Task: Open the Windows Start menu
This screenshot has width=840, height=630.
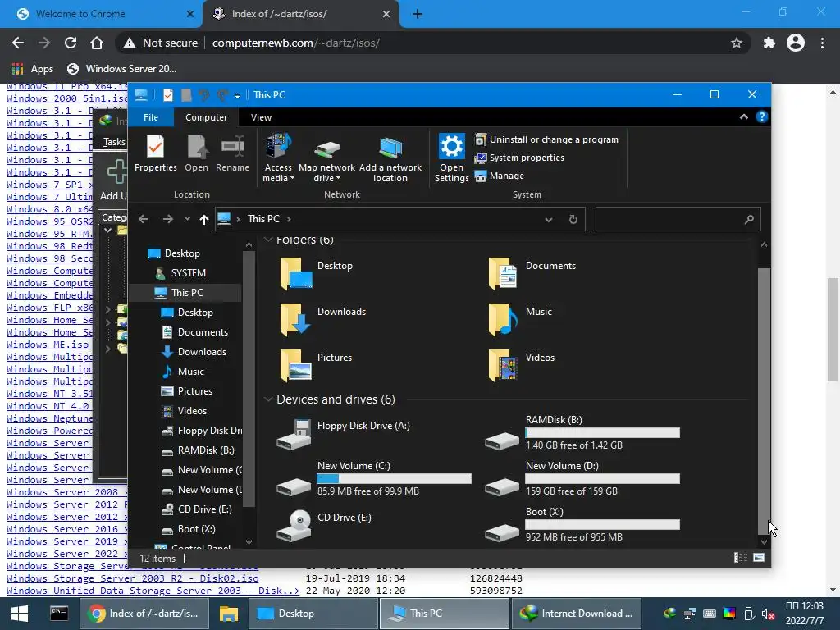Action: tap(20, 614)
